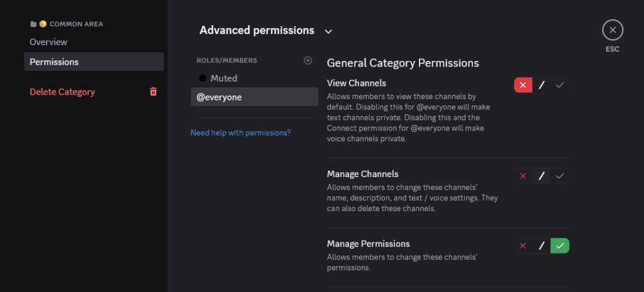Set View Channels to neutral slash

click(x=541, y=85)
